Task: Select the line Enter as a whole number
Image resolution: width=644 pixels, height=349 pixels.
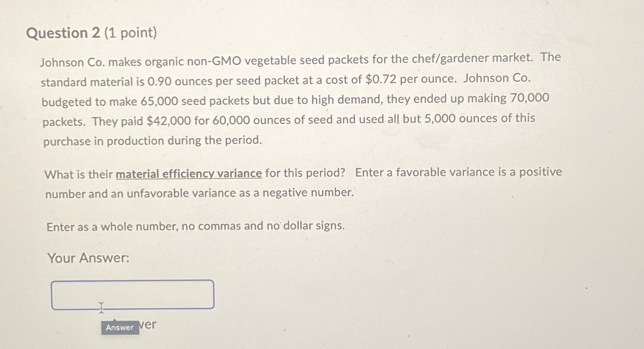Action: (x=195, y=226)
